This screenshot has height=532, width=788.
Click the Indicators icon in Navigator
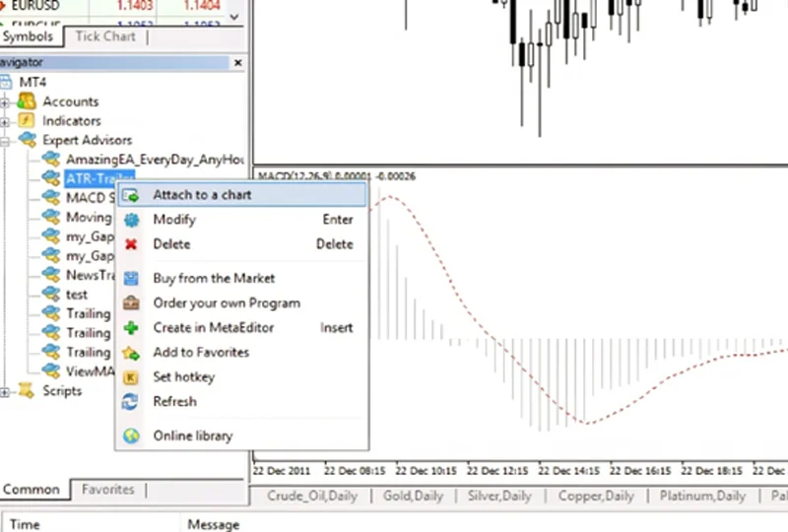coord(27,120)
